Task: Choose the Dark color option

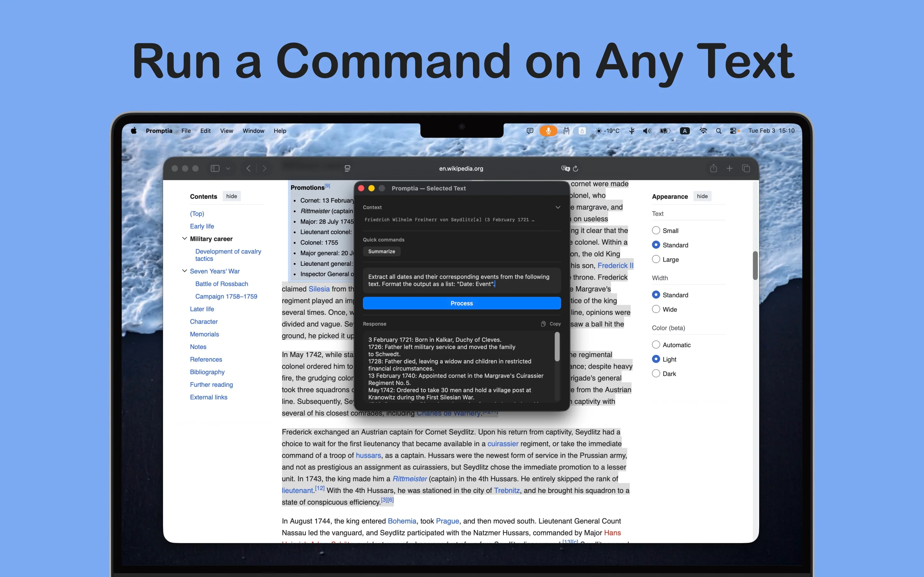Action: (656, 373)
